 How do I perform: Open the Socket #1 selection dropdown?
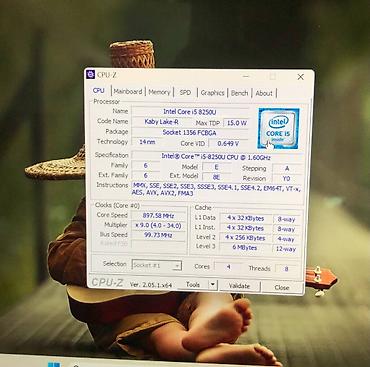pos(157,265)
